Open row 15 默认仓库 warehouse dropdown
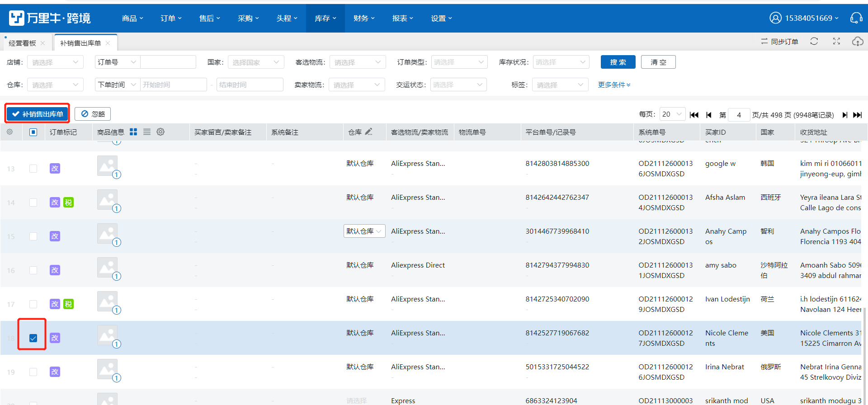This screenshot has height=405, width=868. (364, 231)
